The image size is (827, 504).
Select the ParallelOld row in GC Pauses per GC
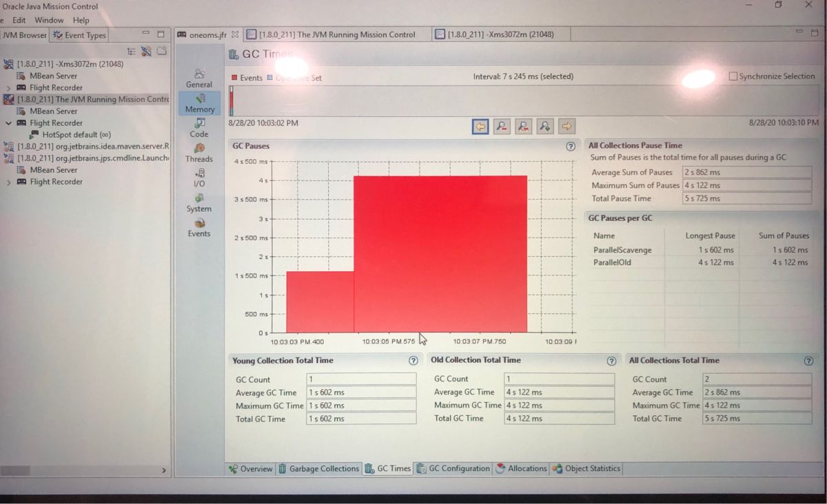pos(700,262)
